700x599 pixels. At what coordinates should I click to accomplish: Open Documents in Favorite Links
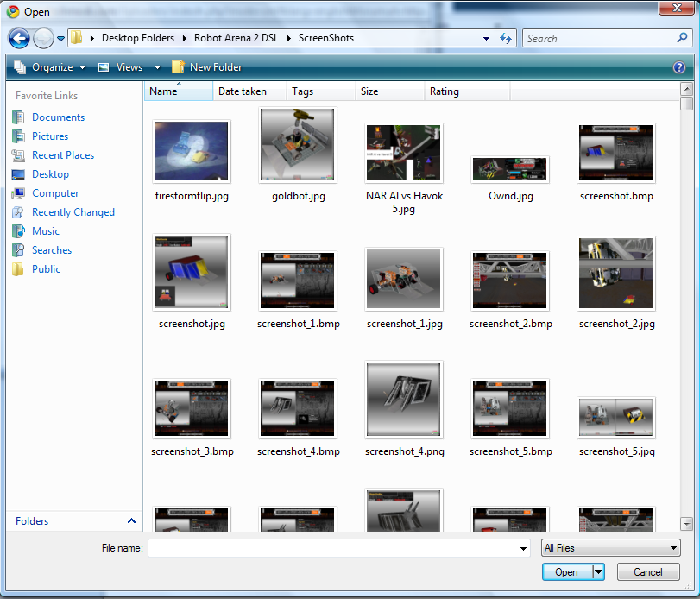[58, 117]
